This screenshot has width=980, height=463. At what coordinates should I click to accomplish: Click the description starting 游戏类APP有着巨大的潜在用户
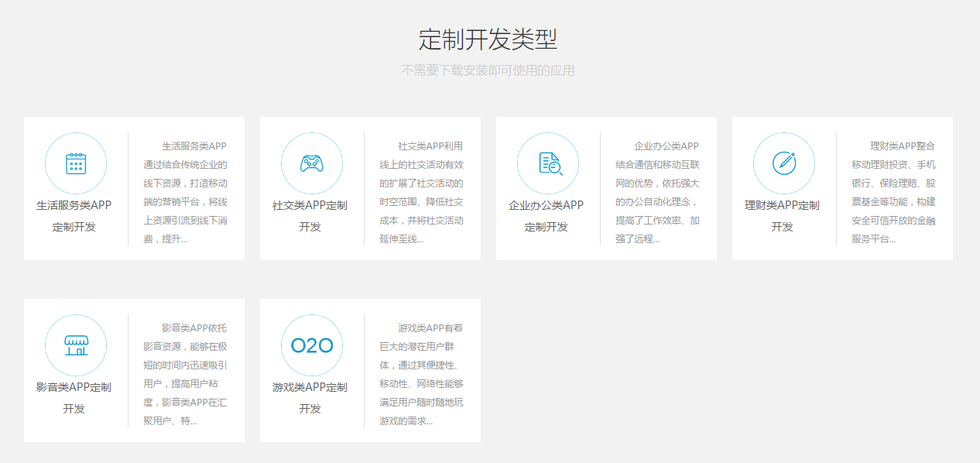click(x=422, y=374)
